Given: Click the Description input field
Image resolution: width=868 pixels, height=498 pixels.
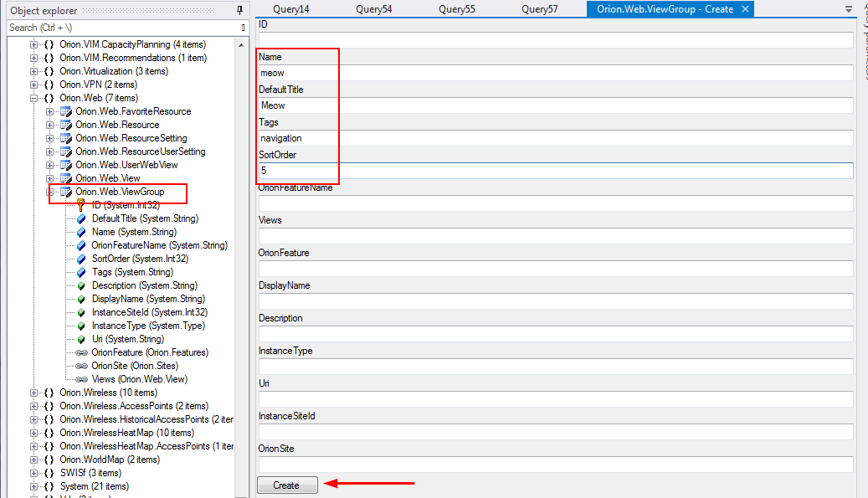Looking at the screenshot, I should pyautogui.click(x=556, y=334).
